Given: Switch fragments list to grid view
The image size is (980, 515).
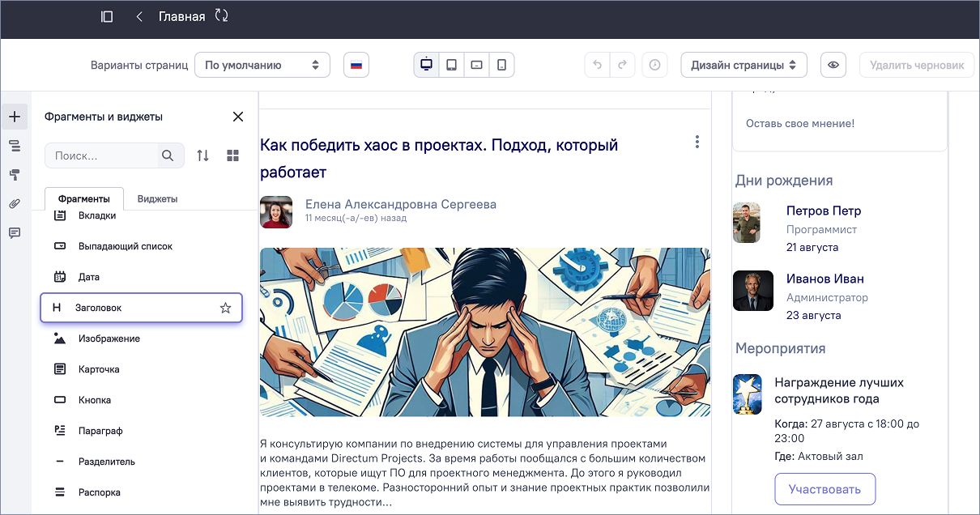Looking at the screenshot, I should pyautogui.click(x=233, y=155).
